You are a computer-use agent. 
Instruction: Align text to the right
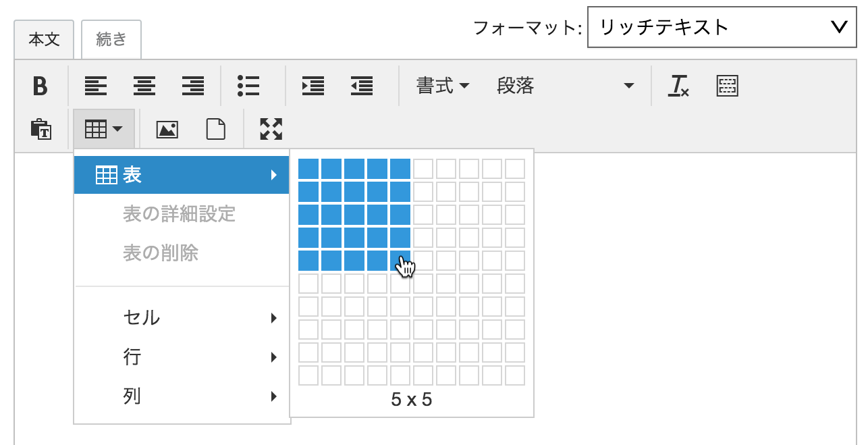193,86
